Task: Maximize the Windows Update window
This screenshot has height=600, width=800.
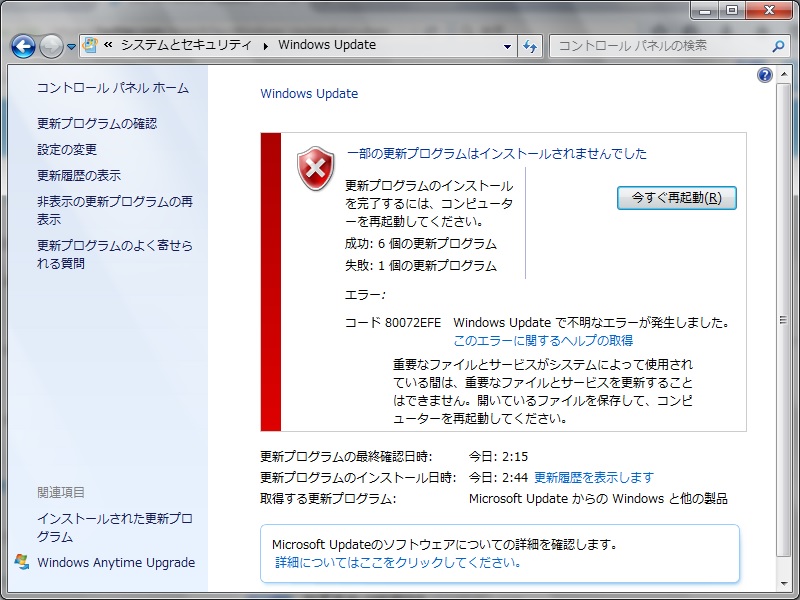Action: tap(732, 11)
